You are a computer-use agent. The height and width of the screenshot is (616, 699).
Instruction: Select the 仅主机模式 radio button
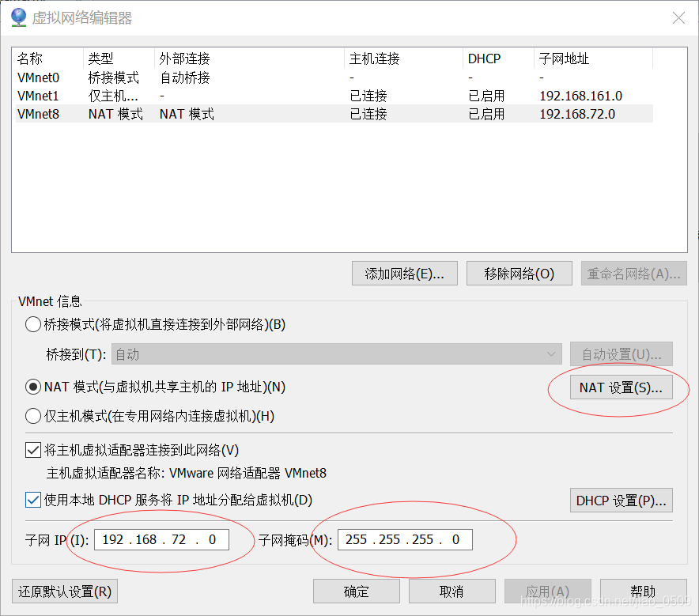tap(33, 416)
